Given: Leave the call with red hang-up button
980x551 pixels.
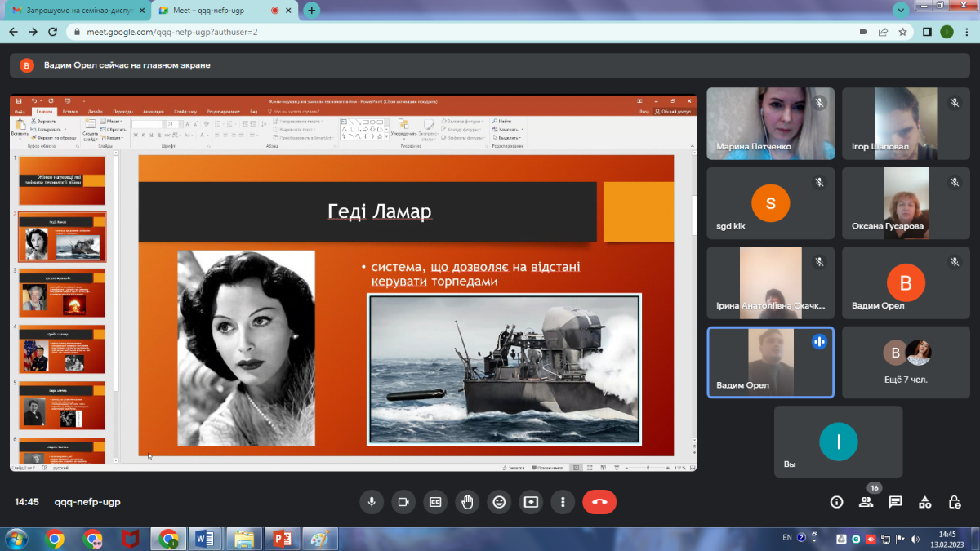Looking at the screenshot, I should pos(599,502).
